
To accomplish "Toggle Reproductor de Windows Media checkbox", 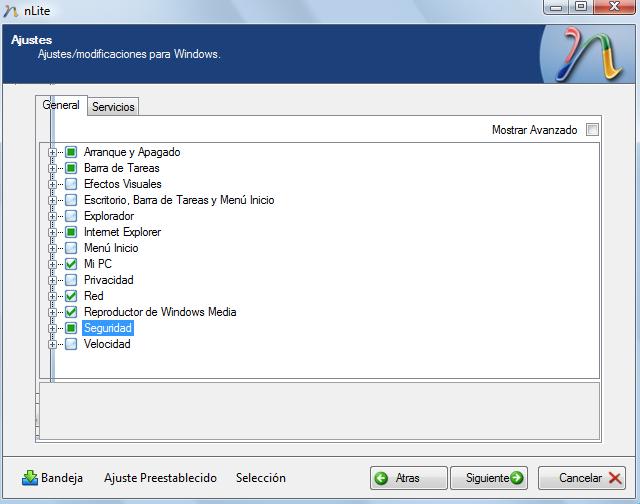I will (x=71, y=312).
